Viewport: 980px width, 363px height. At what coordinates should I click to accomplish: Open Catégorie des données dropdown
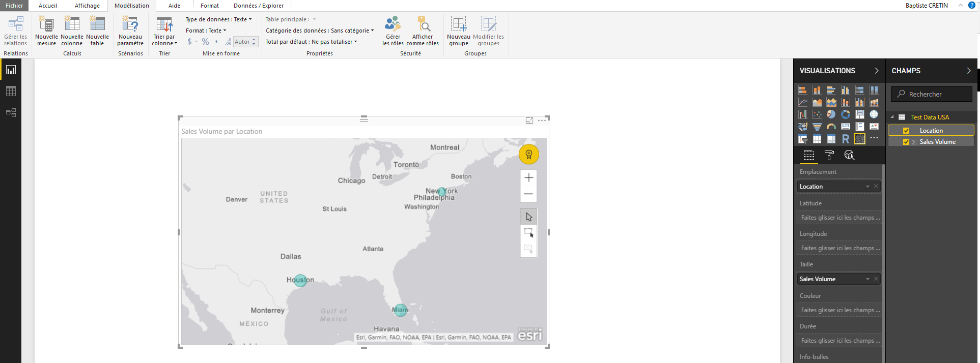click(x=320, y=31)
